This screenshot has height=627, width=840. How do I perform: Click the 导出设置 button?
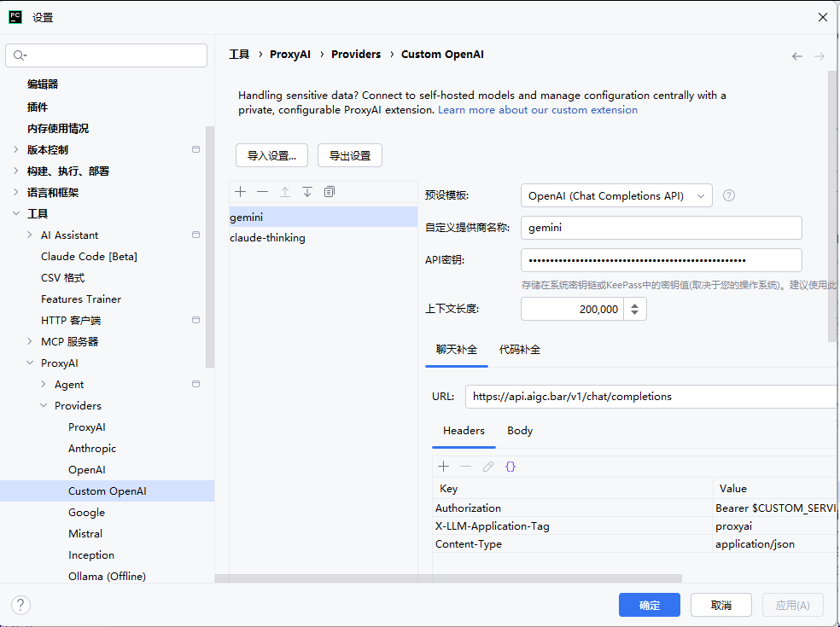(x=350, y=155)
